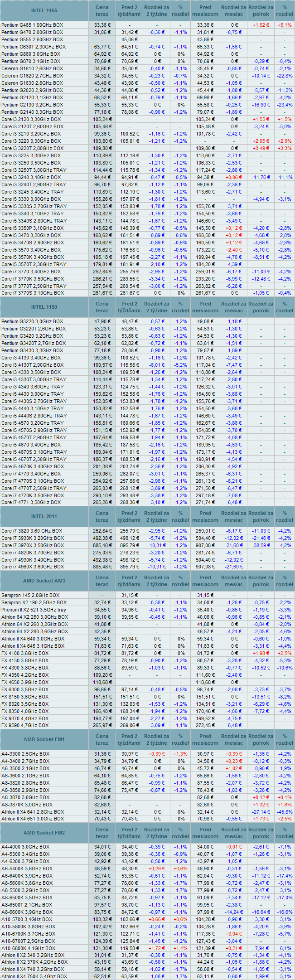Click the -22,8% half-year difference for Celeron G1620

click(285, 76)
